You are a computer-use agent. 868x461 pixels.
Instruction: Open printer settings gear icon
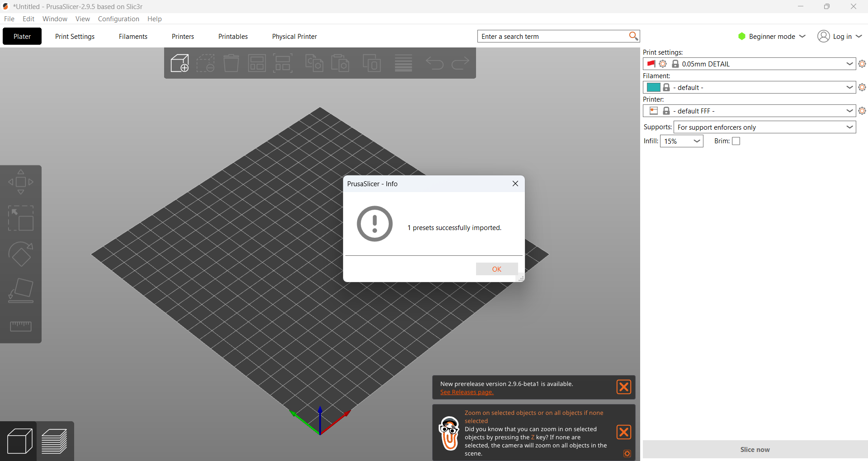click(862, 111)
